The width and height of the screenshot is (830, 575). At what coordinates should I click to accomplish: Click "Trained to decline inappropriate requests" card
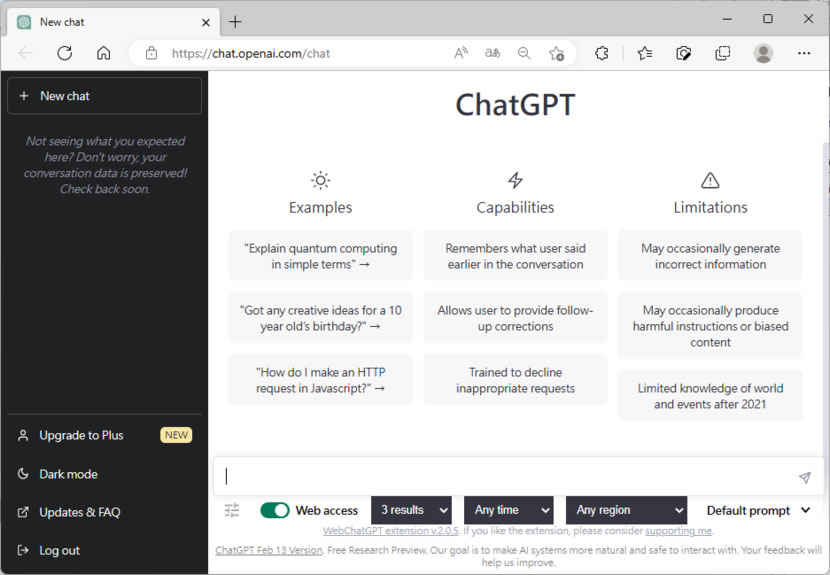tap(516, 380)
